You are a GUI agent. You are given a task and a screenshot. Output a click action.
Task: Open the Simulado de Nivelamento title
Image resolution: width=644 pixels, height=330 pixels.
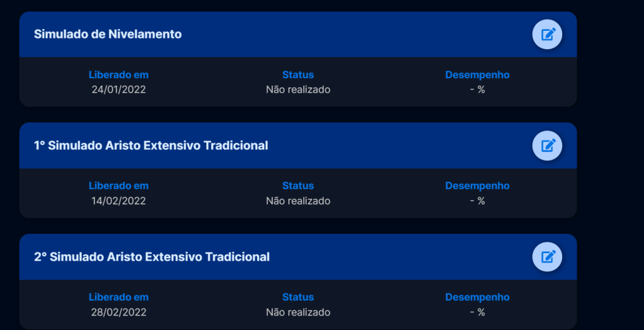click(108, 34)
